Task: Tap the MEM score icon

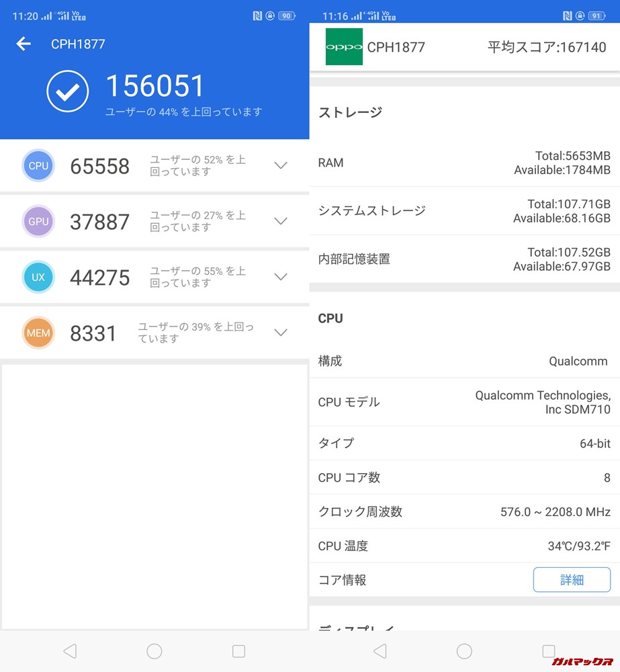Action: click(x=38, y=332)
